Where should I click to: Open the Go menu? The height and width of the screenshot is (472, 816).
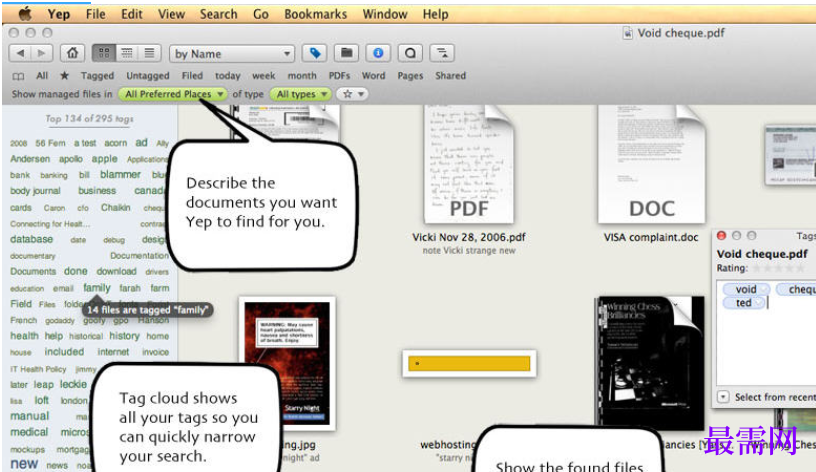(261, 14)
